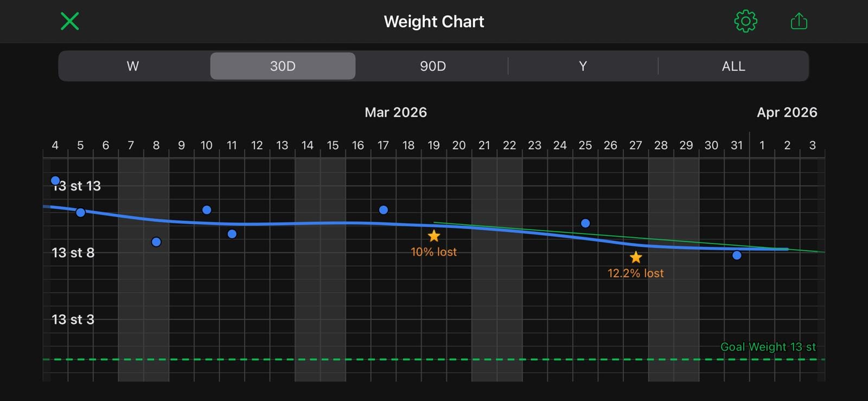Select the 10% lost star milestone

pyautogui.click(x=433, y=236)
